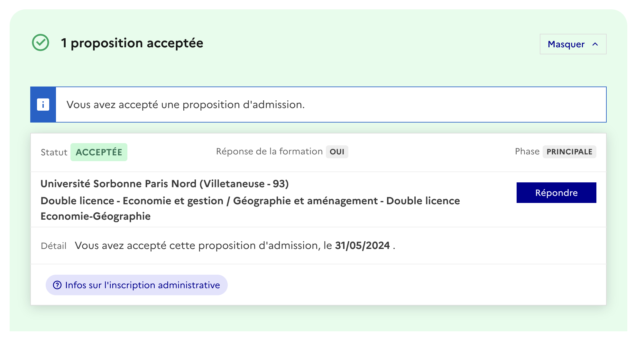Image resolution: width=644 pixels, height=339 pixels.
Task: Click the question mark help icon
Action: click(57, 285)
